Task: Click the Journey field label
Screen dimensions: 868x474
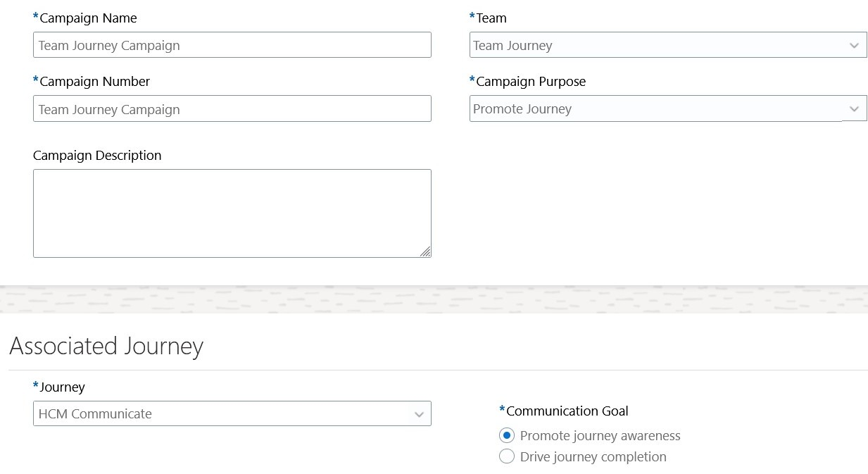Action: (62, 387)
